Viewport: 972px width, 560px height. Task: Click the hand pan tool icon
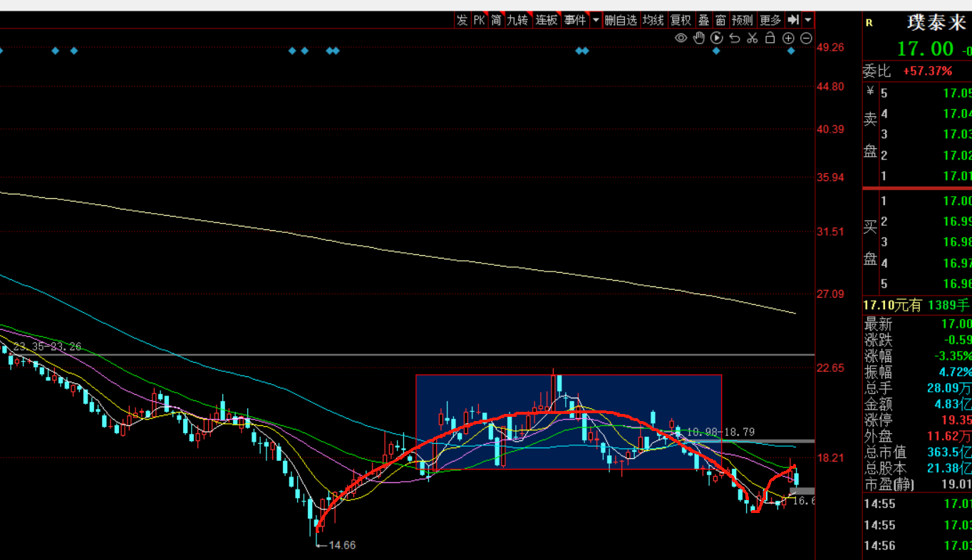699,38
